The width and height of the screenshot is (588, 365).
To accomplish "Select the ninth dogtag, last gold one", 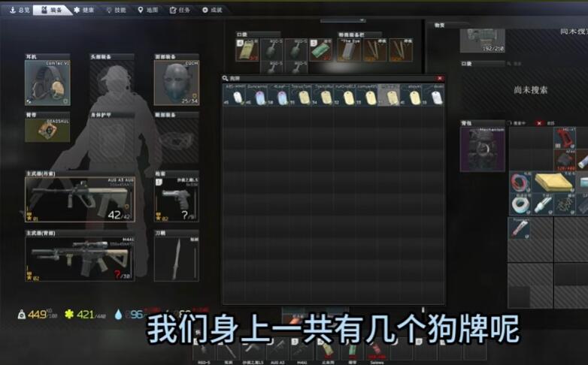I will 411,95.
